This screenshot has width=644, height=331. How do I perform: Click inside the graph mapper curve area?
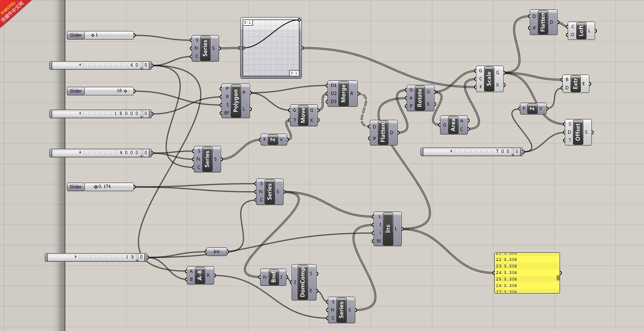pyautogui.click(x=271, y=48)
